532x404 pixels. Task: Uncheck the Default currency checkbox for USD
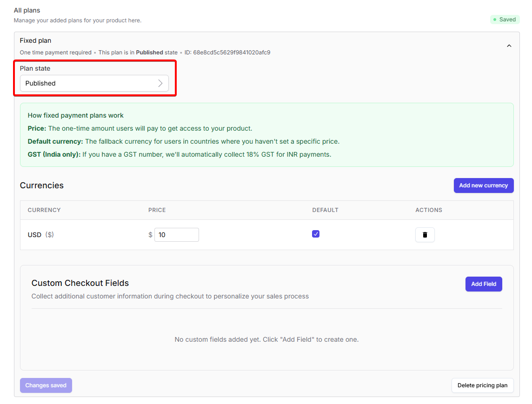(x=316, y=234)
